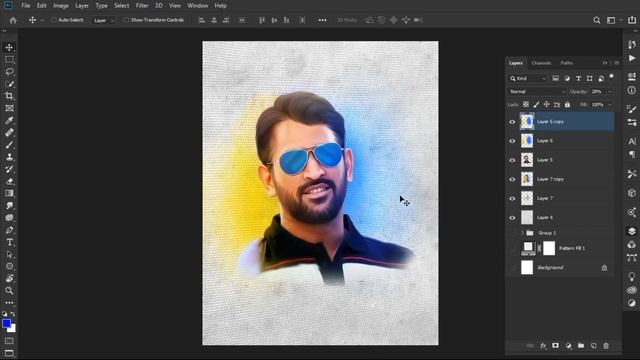The width and height of the screenshot is (640, 360).
Task: Select the Gradient tool
Action: click(9, 193)
